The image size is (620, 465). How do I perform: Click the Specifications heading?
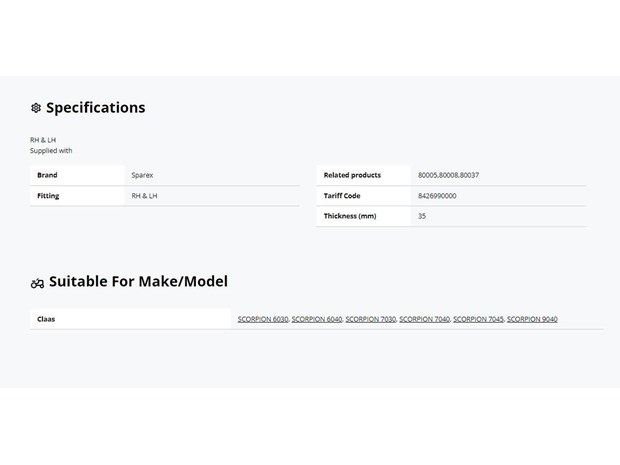[96, 108]
